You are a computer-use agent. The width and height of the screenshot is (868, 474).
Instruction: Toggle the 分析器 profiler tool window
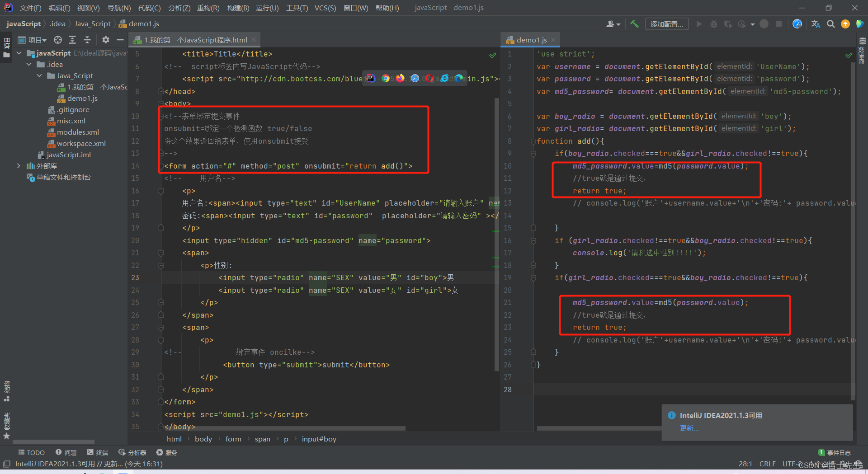(132, 452)
